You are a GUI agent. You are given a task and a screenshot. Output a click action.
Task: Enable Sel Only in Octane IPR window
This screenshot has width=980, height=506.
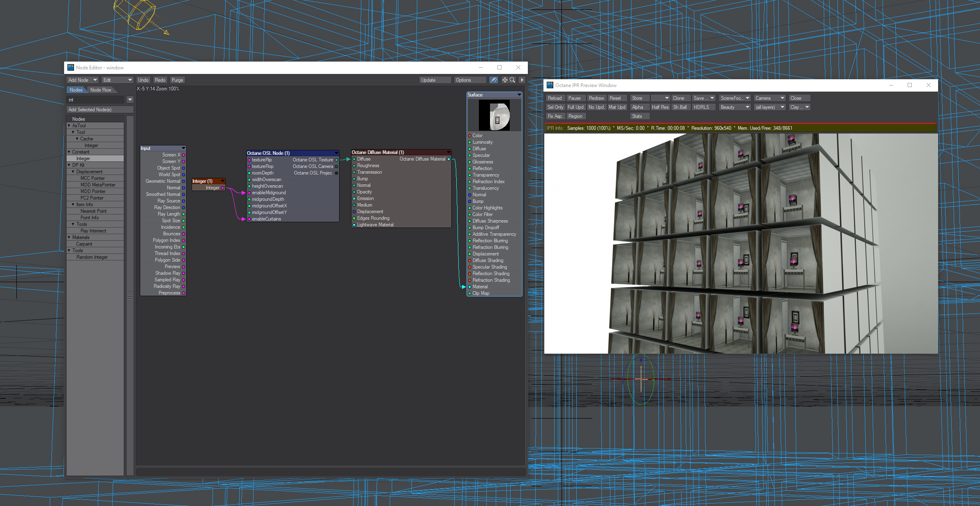click(555, 107)
